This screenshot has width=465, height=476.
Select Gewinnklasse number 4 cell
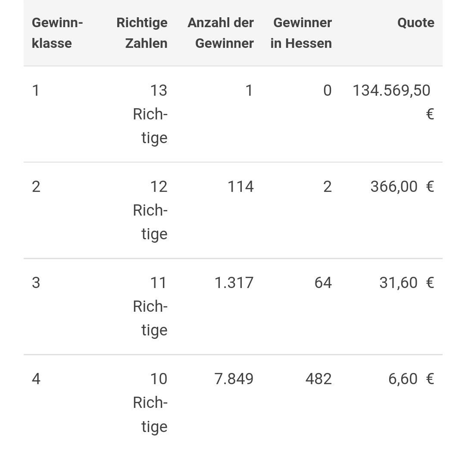[36, 379]
